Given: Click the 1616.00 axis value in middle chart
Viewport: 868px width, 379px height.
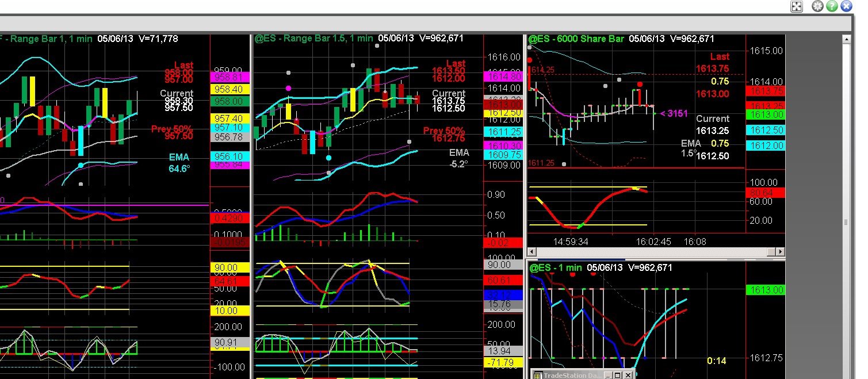Looking at the screenshot, I should click(504, 58).
